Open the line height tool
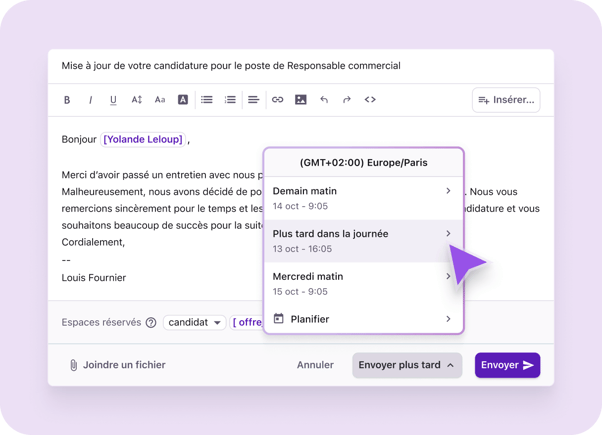This screenshot has width=602, height=435. 137,100
